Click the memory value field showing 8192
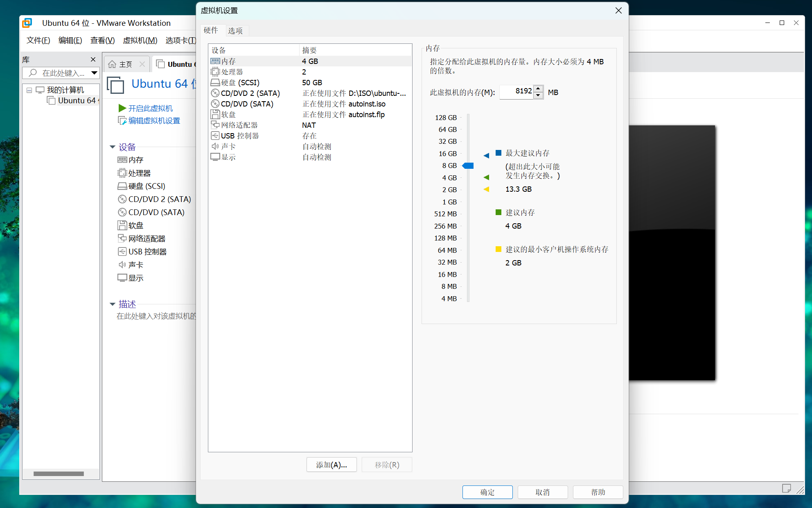The height and width of the screenshot is (508, 812). click(517, 92)
